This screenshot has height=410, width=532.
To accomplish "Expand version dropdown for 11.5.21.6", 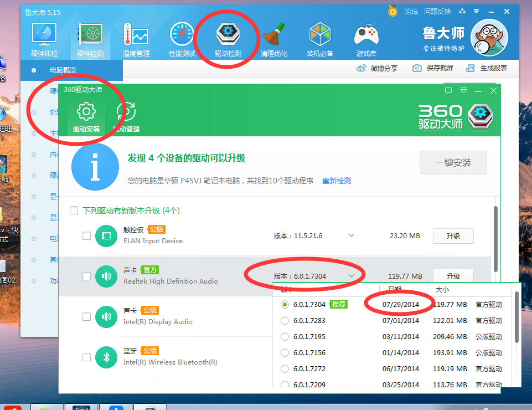I will click(x=352, y=235).
